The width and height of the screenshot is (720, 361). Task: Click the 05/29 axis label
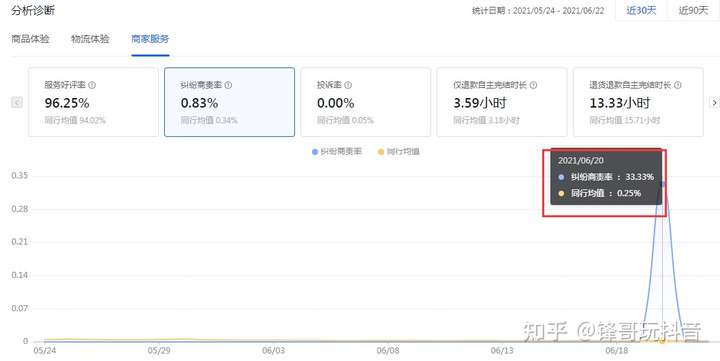159,350
